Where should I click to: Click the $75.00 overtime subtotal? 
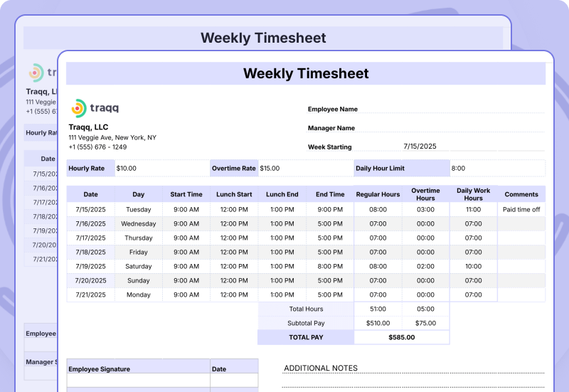pyautogui.click(x=425, y=323)
